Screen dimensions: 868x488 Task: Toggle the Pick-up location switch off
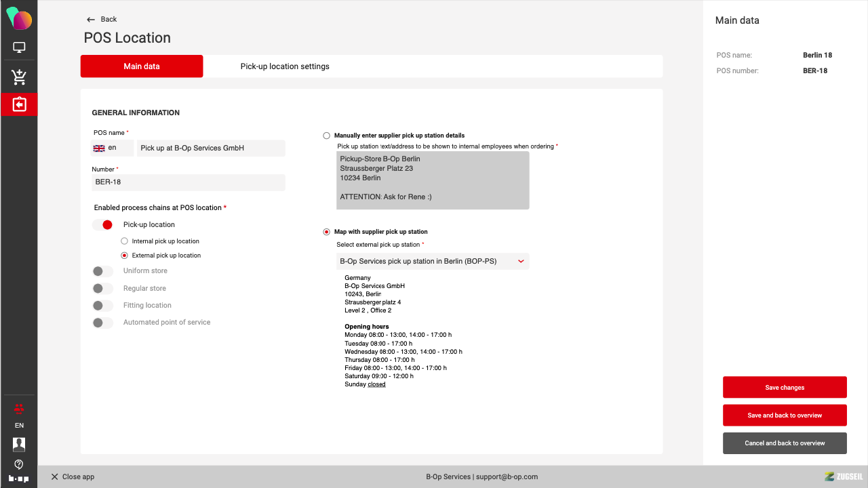(x=102, y=225)
